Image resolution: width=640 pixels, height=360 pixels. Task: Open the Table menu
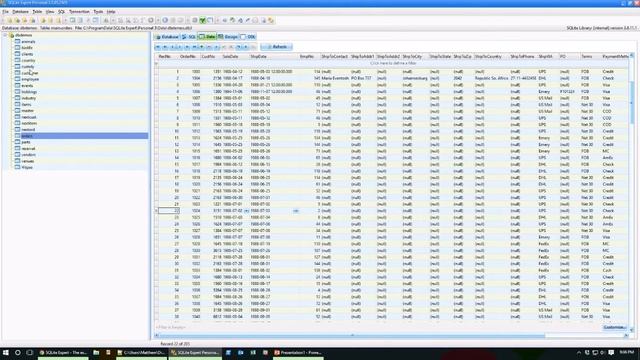pyautogui.click(x=37, y=12)
